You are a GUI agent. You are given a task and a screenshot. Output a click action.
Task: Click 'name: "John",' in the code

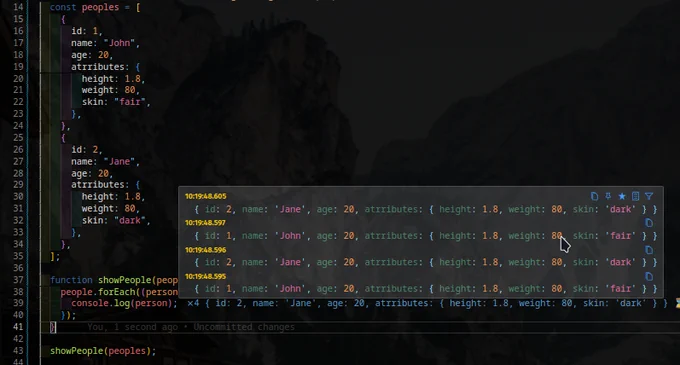tap(105, 43)
